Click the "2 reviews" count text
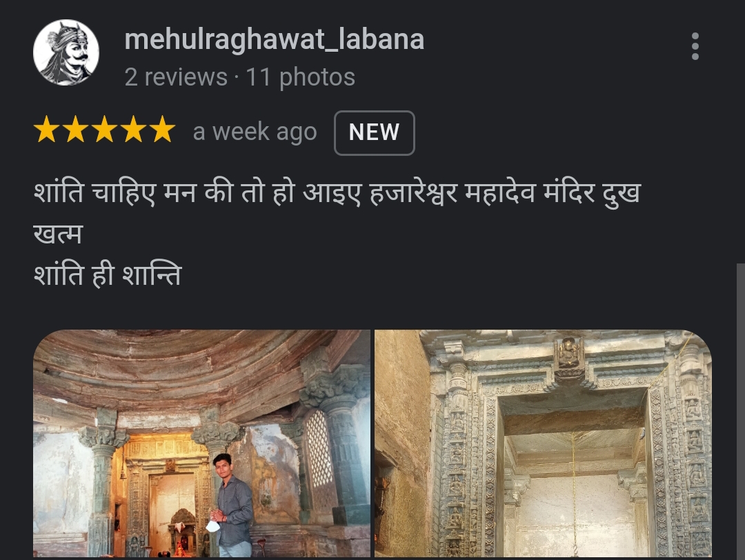This screenshot has width=745, height=560. coord(176,77)
